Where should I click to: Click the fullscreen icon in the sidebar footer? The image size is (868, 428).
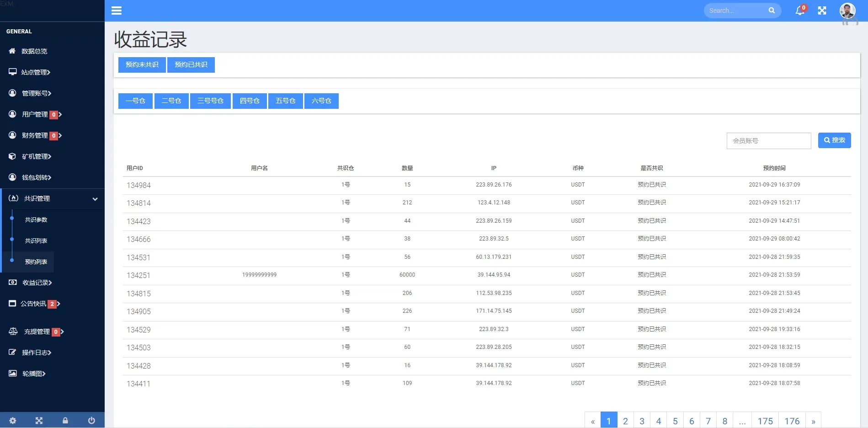(39, 420)
